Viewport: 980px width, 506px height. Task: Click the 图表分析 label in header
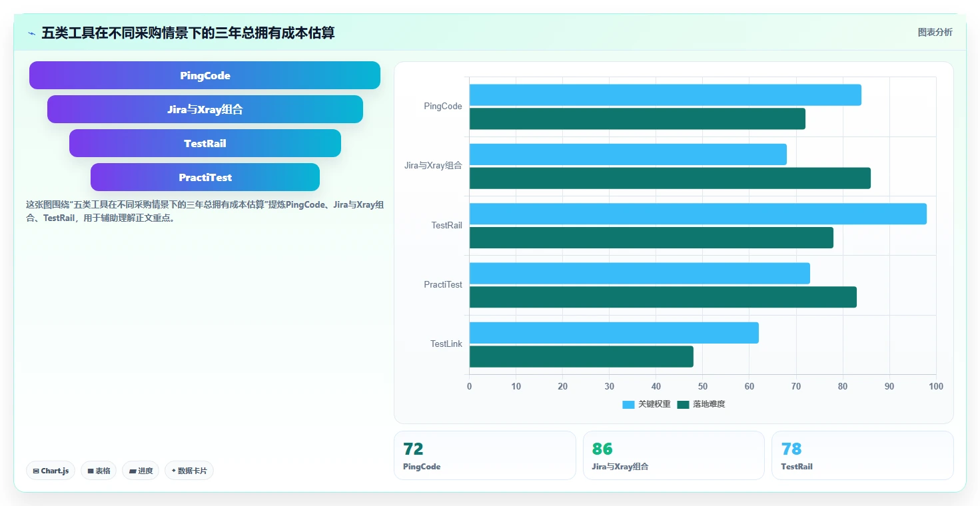point(935,32)
